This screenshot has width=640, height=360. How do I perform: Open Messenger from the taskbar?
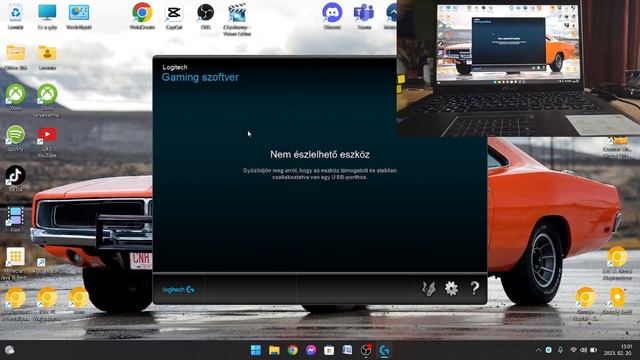tap(311, 350)
